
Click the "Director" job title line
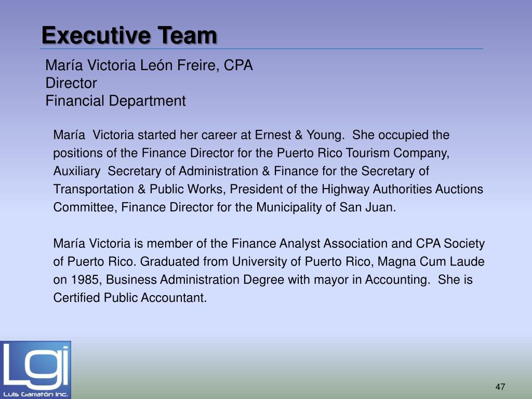71,83
